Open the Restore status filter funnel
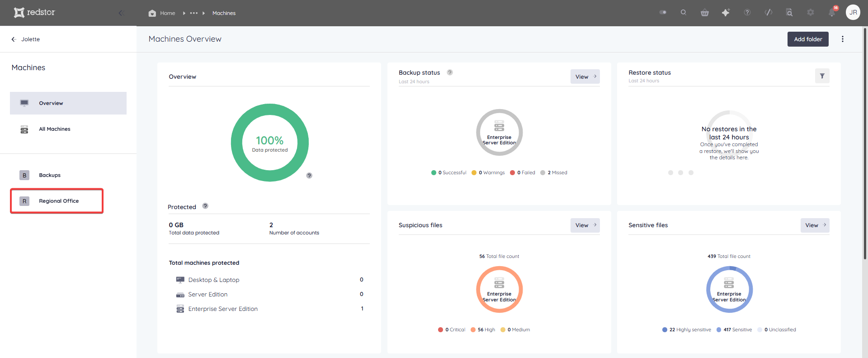Screen dimensions: 868x358 coord(822,76)
